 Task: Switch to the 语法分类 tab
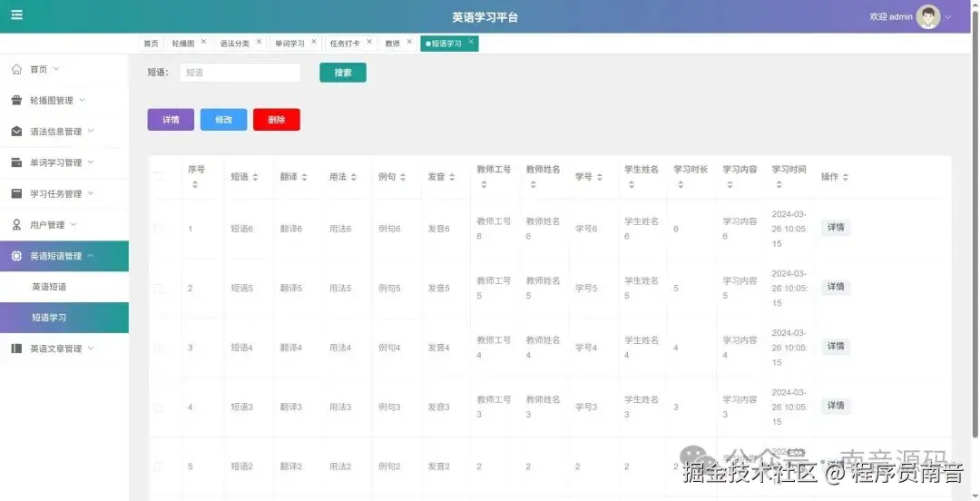(234, 44)
